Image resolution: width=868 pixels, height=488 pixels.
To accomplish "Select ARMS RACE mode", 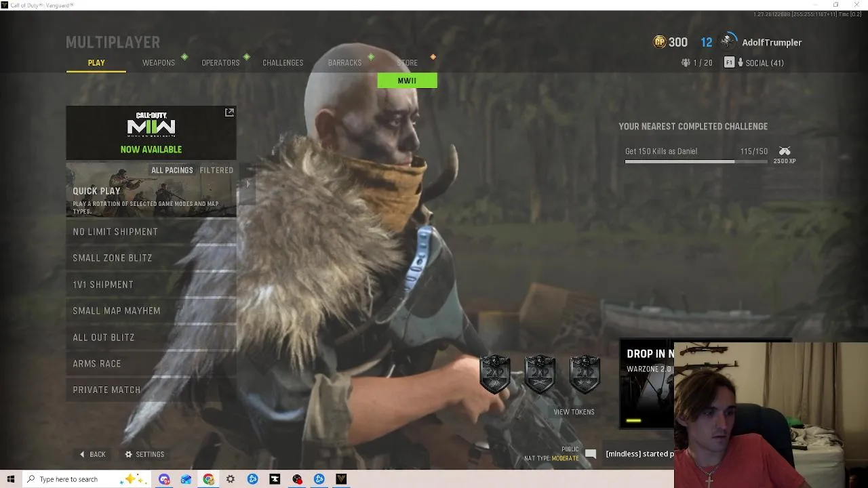I will point(151,364).
